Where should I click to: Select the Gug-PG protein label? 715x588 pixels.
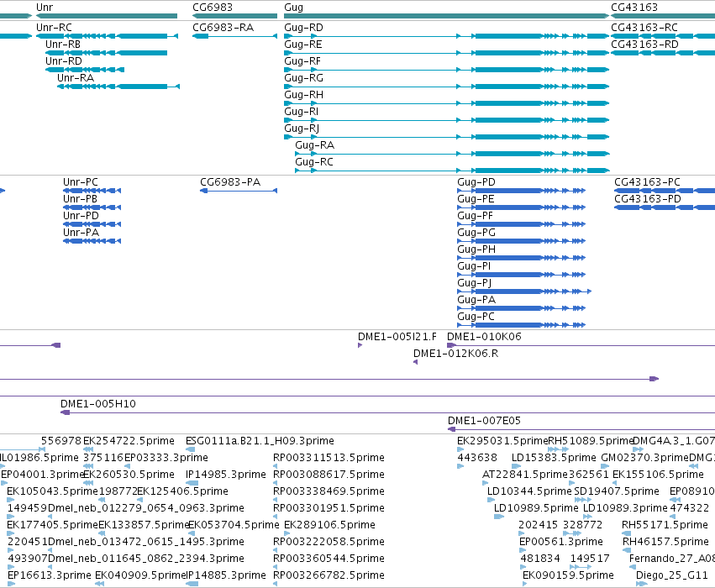[476, 233]
